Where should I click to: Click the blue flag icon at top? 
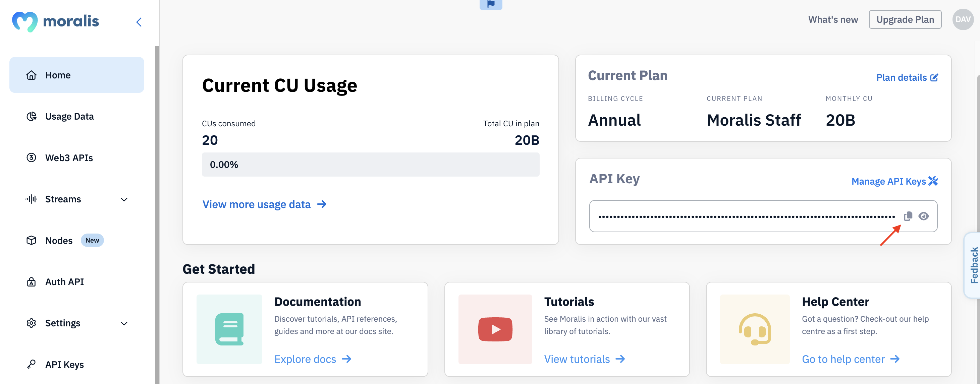tap(491, 4)
